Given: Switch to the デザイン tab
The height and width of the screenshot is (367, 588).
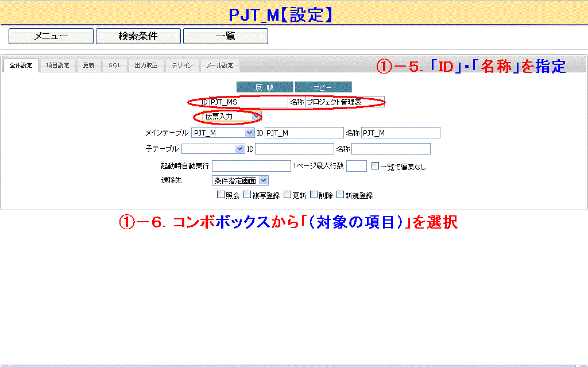Looking at the screenshot, I should (183, 65).
